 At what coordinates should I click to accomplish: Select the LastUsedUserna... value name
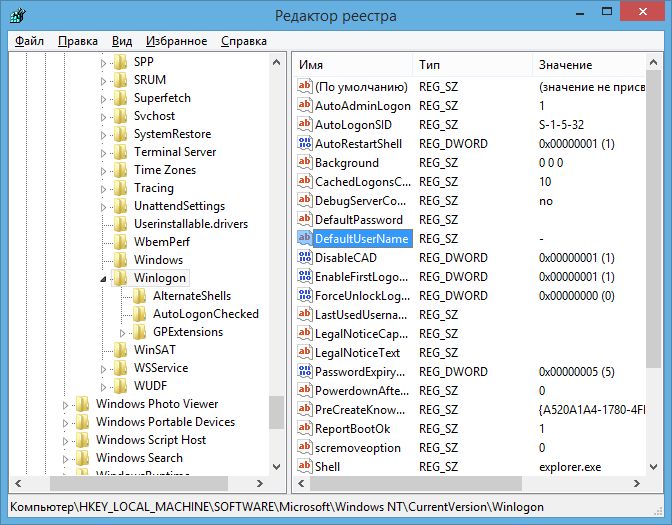[361, 315]
